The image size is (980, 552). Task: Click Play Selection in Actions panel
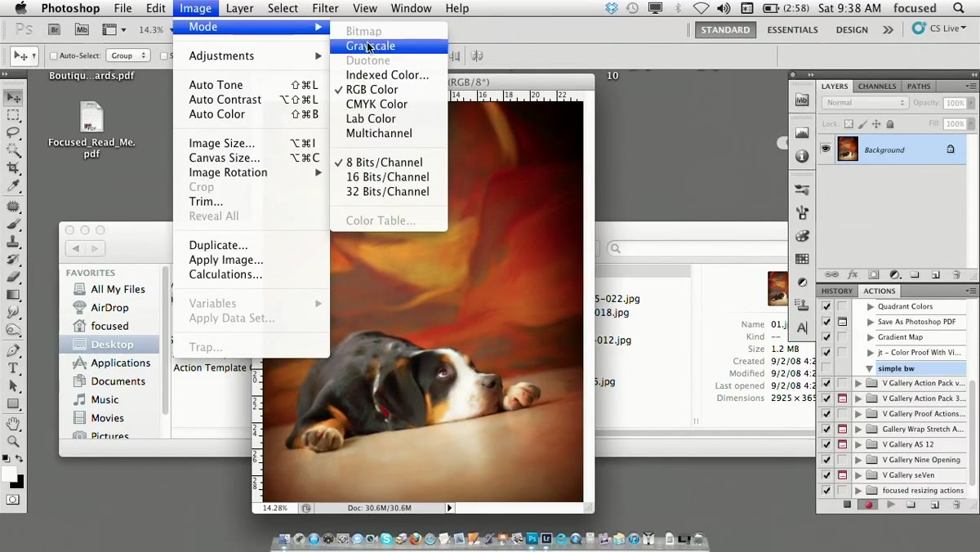point(890,505)
